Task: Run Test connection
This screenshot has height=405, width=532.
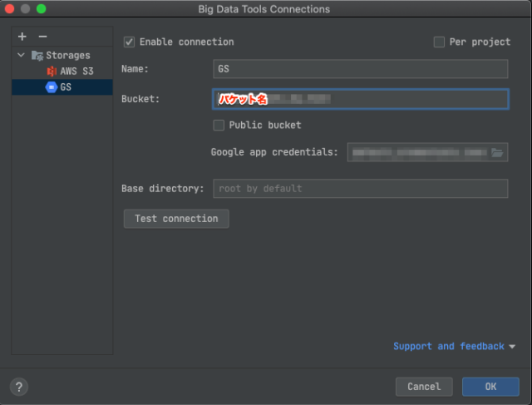Action: pyautogui.click(x=176, y=219)
